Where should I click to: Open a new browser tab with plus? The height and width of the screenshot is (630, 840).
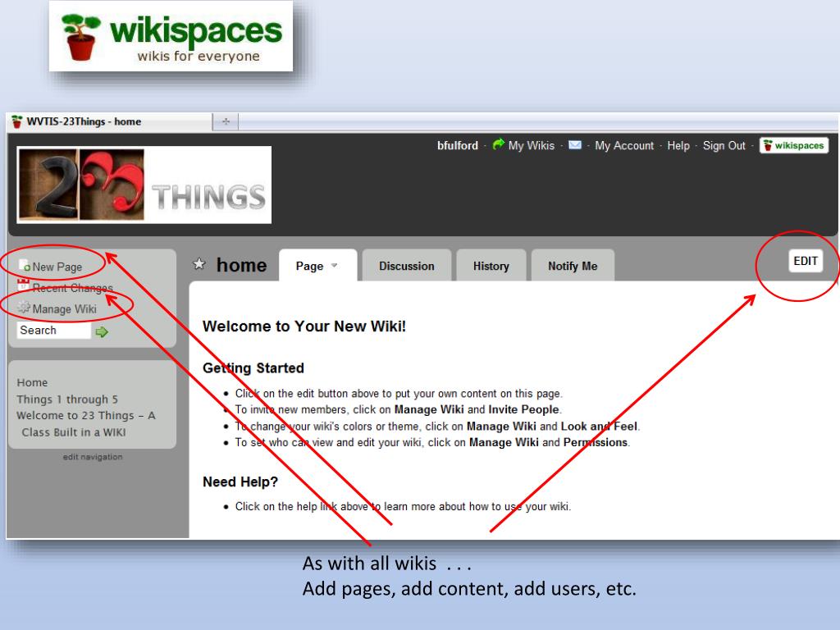click(226, 121)
